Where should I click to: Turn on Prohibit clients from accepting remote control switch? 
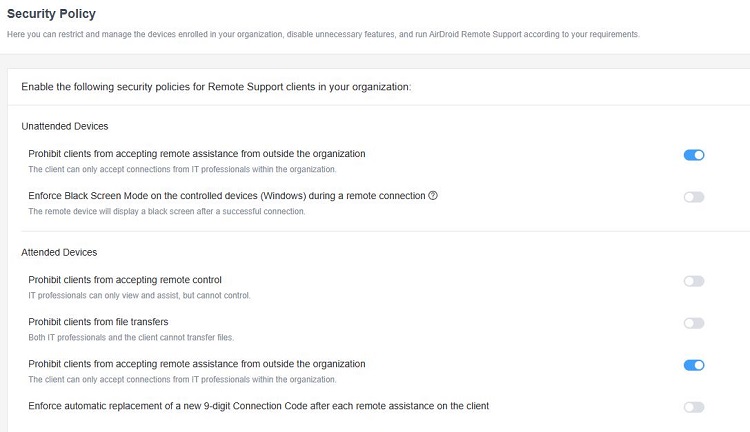pos(694,281)
